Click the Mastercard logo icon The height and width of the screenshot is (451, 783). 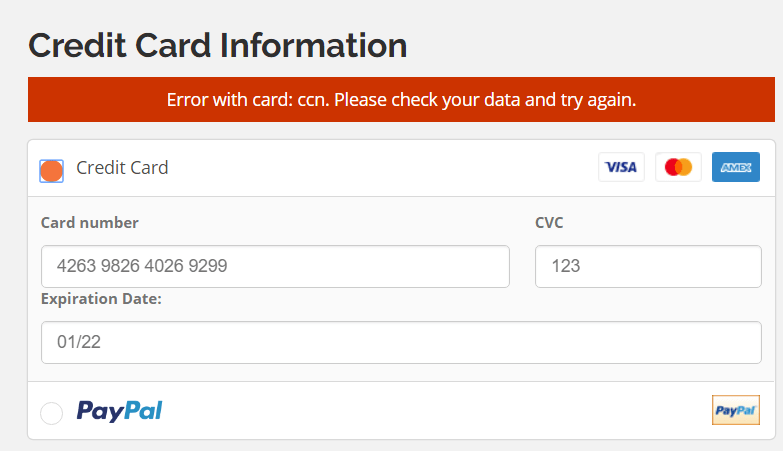click(678, 167)
